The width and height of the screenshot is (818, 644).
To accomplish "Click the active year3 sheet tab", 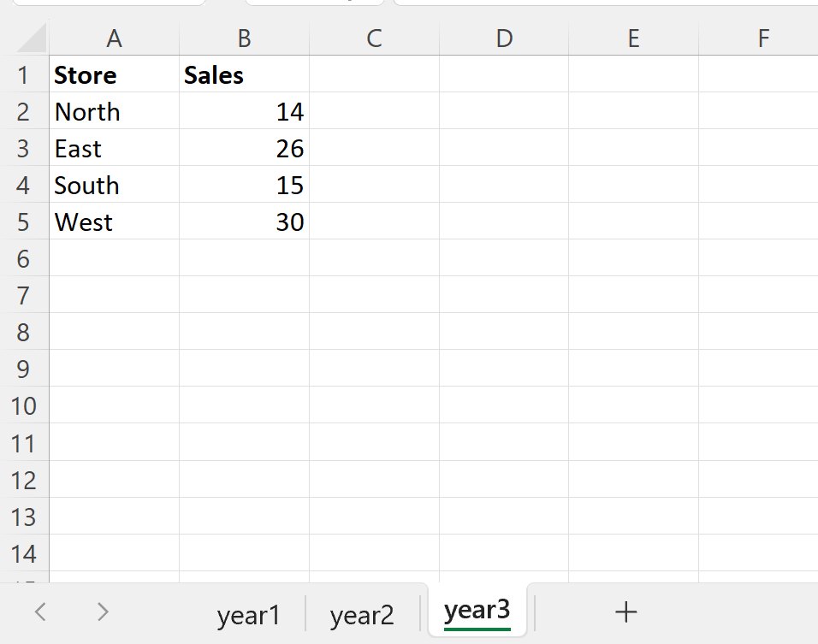I will pyautogui.click(x=476, y=611).
